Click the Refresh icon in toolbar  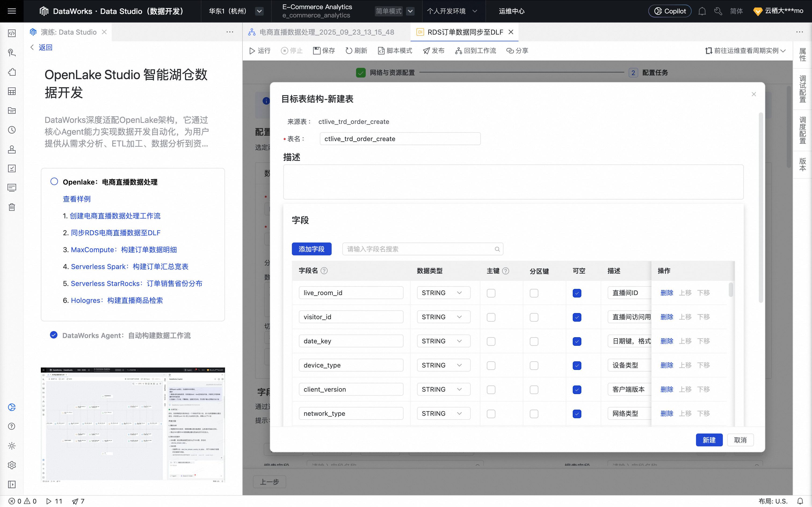349,51
